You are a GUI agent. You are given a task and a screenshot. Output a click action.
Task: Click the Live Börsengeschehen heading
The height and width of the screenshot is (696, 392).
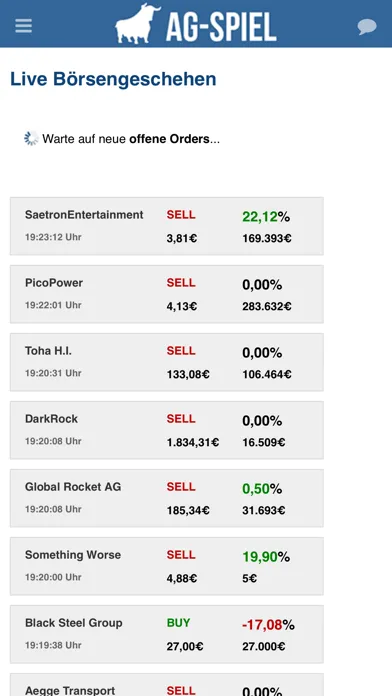[113, 79]
